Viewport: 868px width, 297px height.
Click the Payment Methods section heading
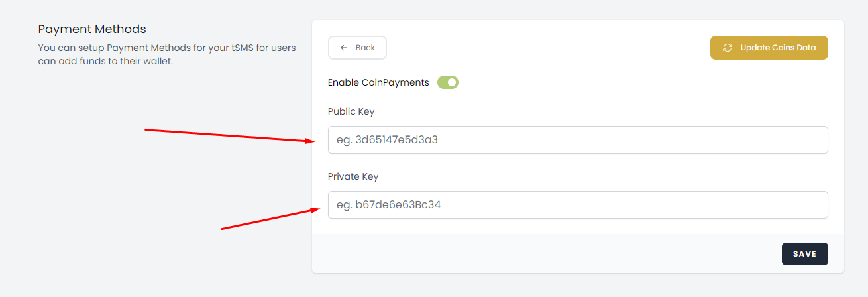(x=92, y=29)
